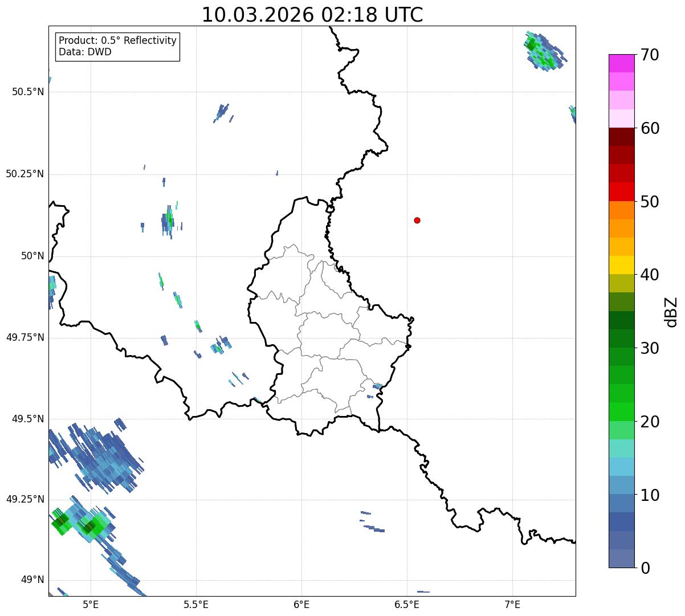
Task: Click the 49.75°N latitude label
Action: tap(25, 337)
